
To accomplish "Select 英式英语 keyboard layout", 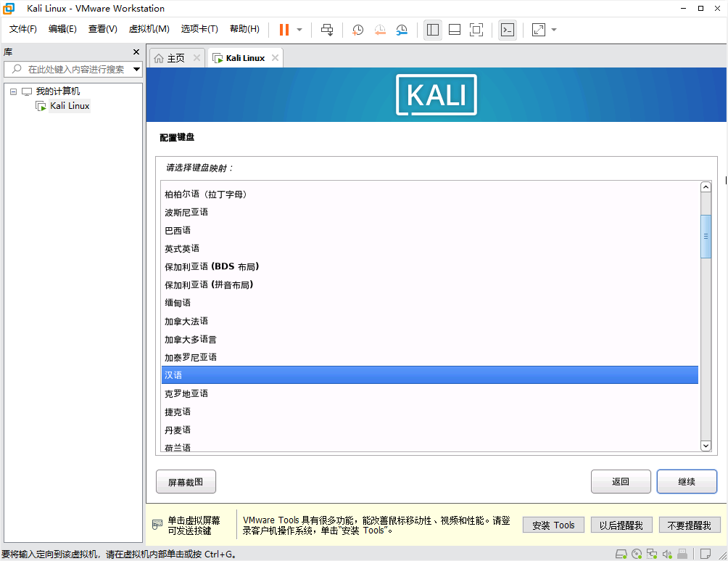I will pos(430,248).
